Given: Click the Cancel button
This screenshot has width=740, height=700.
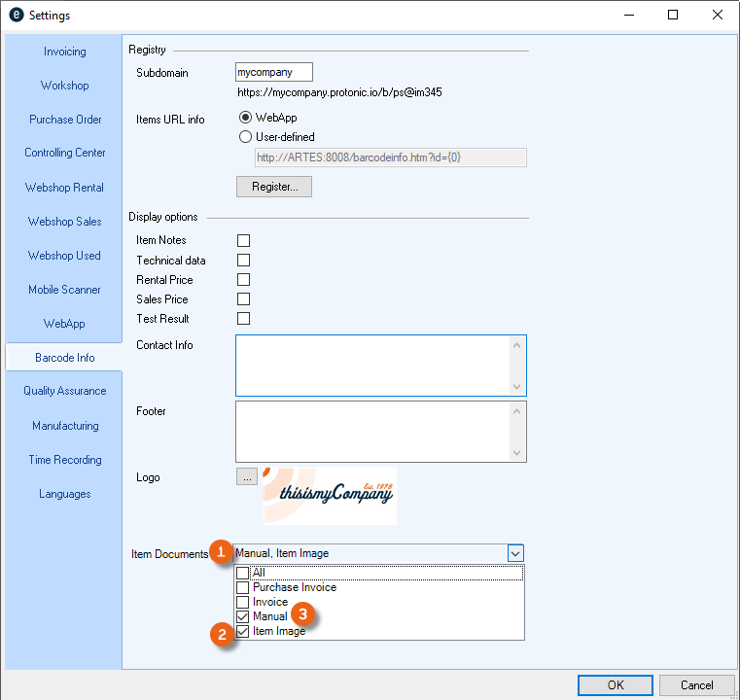Looking at the screenshot, I should point(696,684).
